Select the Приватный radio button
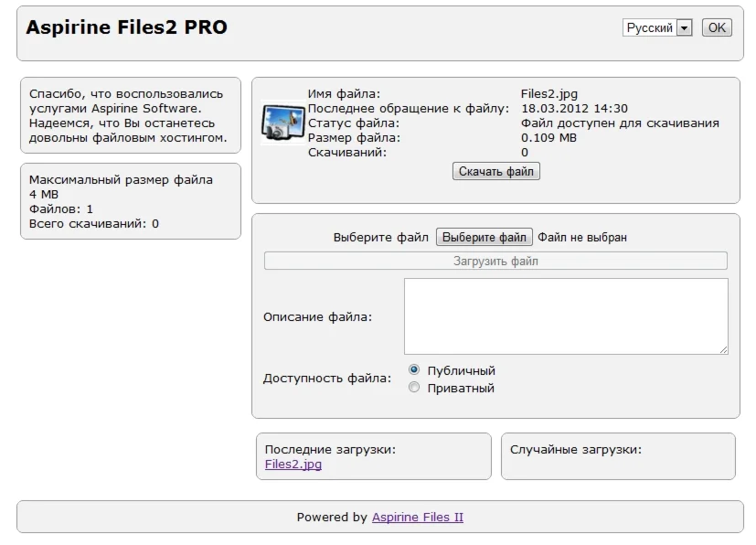Image resolution: width=756 pixels, height=545 pixels. point(414,388)
